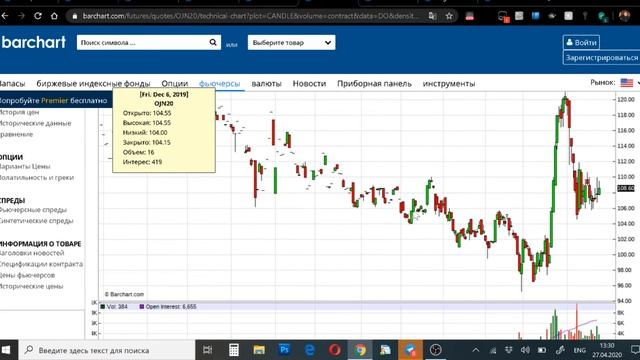Click the Войти login button
The image size is (640, 360).
[x=581, y=42]
